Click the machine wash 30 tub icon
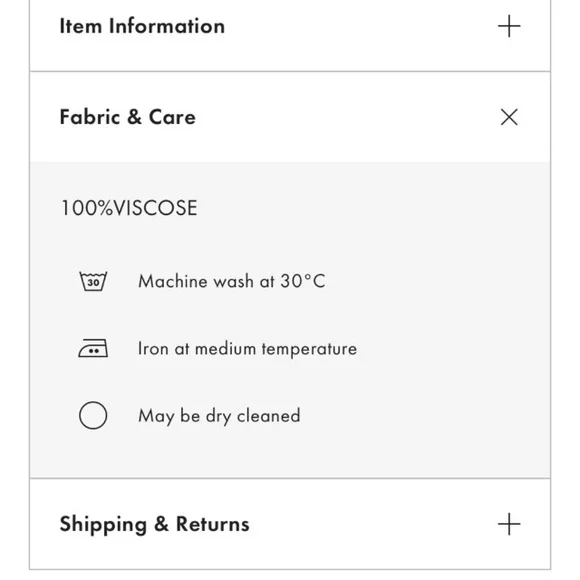The height and width of the screenshot is (580, 580). pos(93,281)
